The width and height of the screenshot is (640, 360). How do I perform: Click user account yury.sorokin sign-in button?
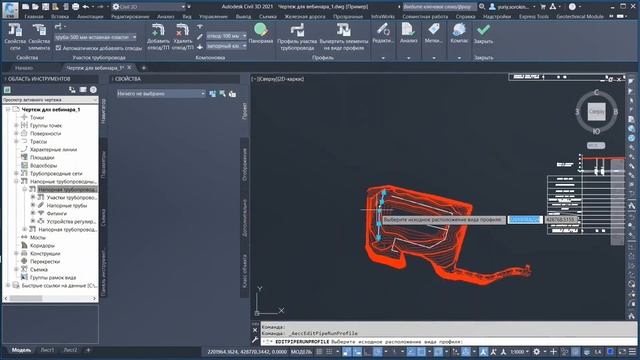coord(513,7)
